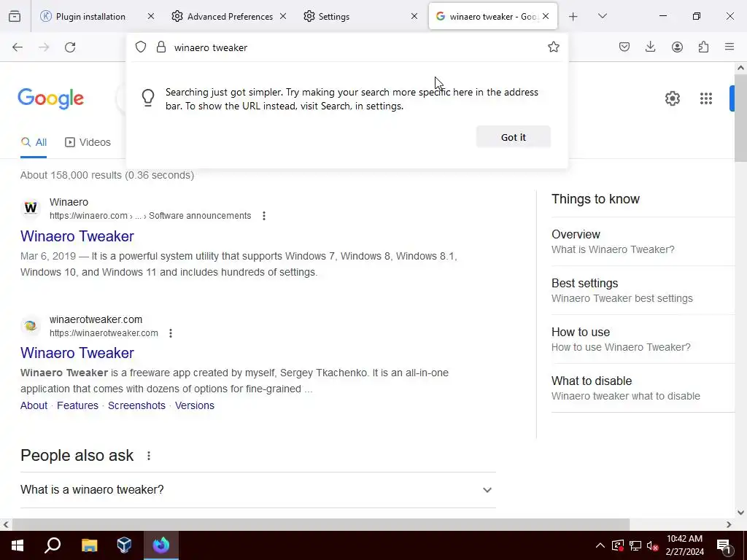Show hidden system tray icons

tap(600, 545)
